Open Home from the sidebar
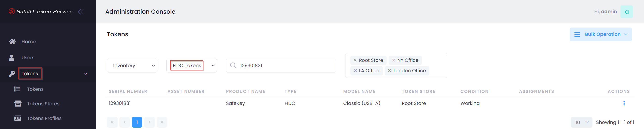Viewport: 644px width, 129px height. click(28, 42)
